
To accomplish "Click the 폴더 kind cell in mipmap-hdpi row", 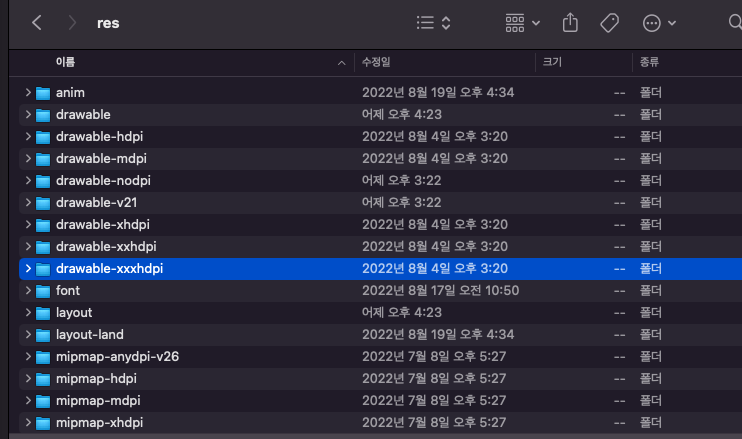I will pos(651,378).
